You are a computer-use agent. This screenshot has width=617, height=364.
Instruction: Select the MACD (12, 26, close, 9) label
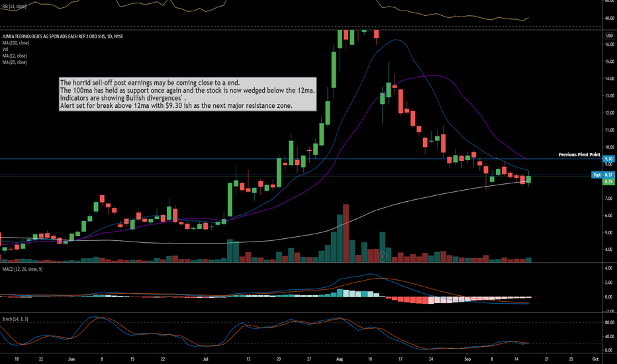click(23, 269)
